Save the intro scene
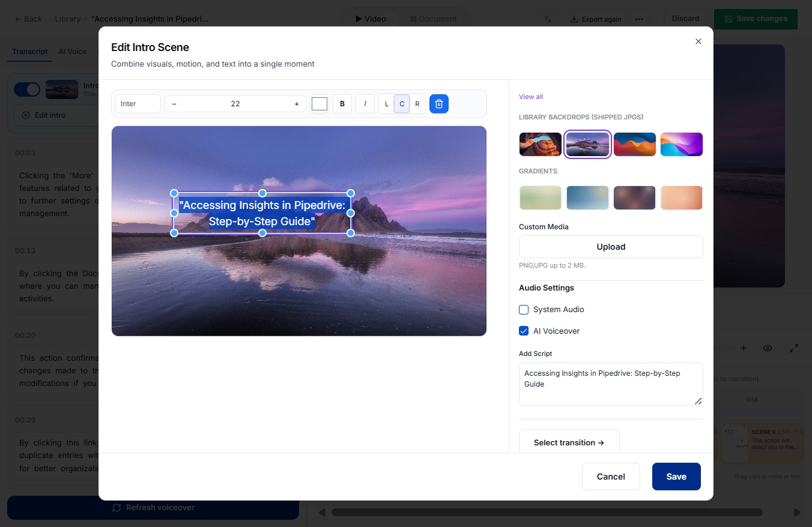 tap(676, 477)
